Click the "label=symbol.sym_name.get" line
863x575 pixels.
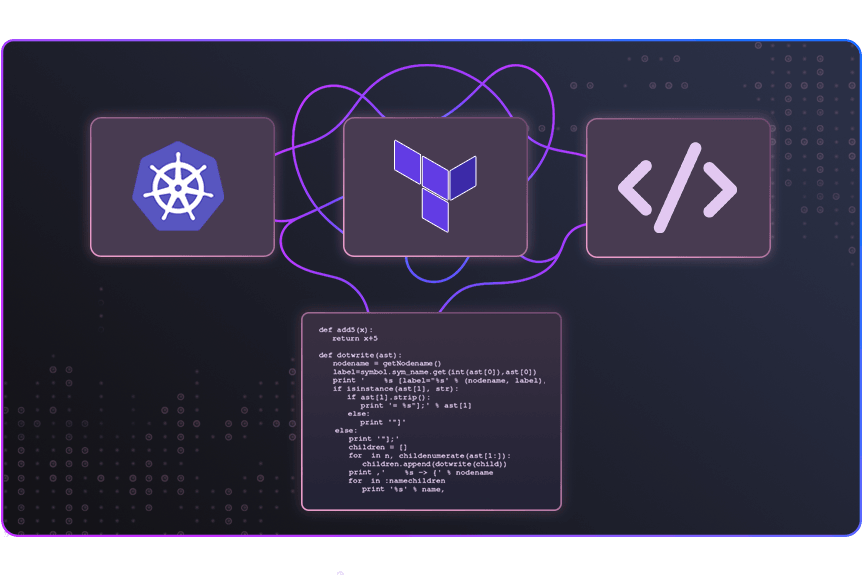coord(434,372)
